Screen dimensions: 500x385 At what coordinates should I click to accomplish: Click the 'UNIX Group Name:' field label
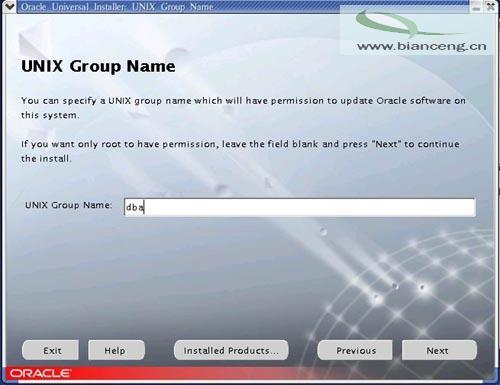click(x=69, y=205)
